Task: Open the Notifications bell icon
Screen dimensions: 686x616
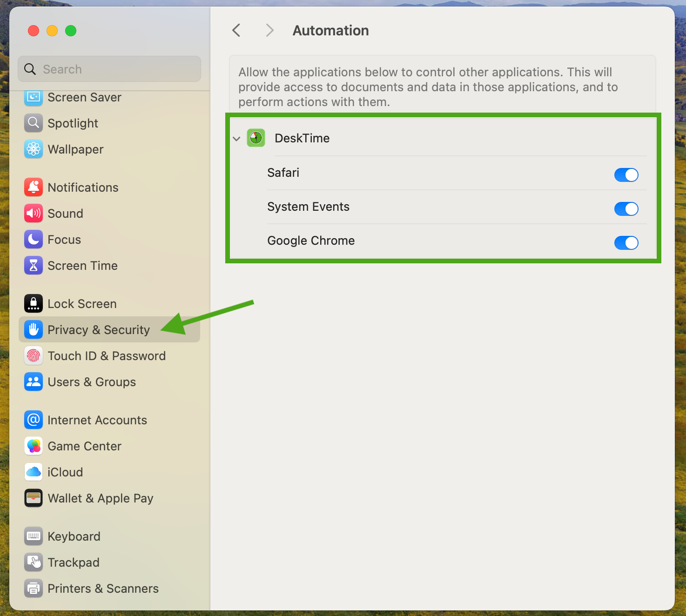Action: pyautogui.click(x=34, y=187)
